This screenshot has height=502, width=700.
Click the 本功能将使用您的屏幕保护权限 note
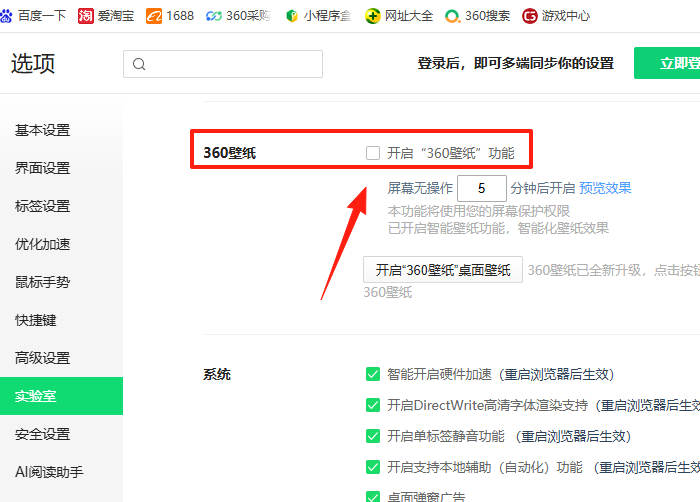coord(479,211)
